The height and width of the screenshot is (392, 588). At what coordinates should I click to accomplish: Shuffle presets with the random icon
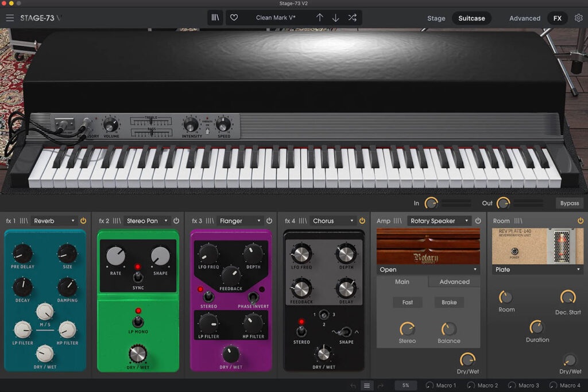pyautogui.click(x=352, y=18)
